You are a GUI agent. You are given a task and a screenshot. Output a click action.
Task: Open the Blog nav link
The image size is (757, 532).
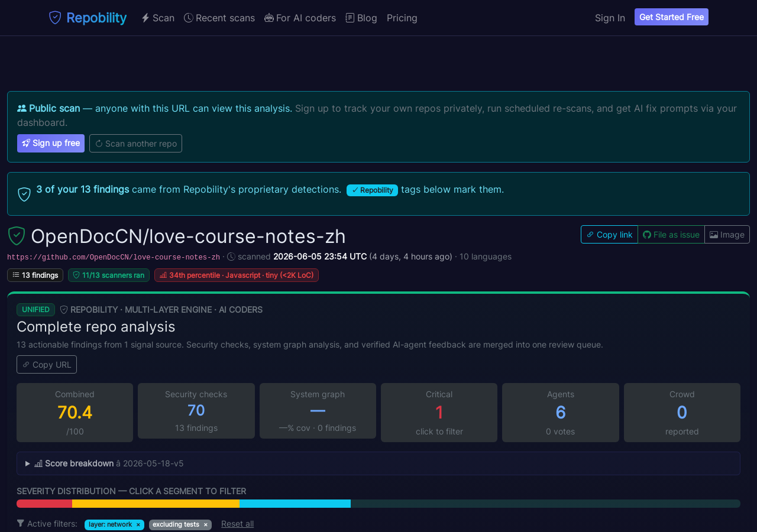(361, 18)
